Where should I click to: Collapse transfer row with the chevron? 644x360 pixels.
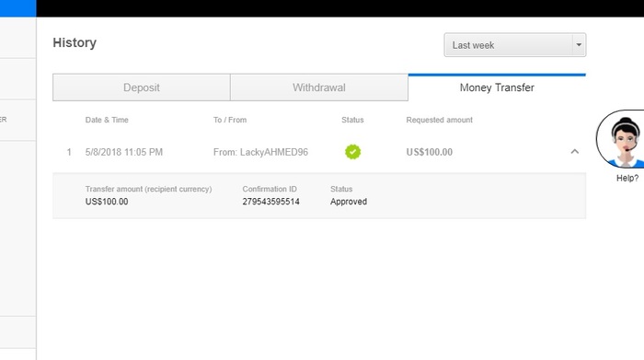[575, 152]
